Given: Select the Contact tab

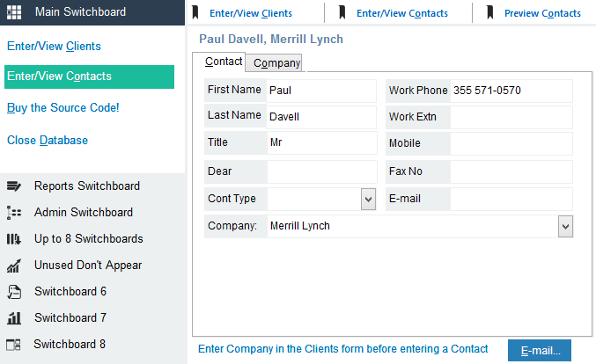Looking at the screenshot, I should (224, 62).
